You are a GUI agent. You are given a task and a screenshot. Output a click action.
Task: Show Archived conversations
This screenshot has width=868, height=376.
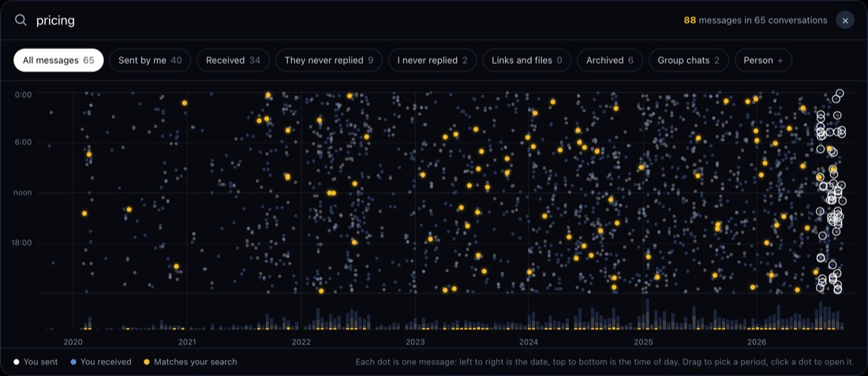pos(610,60)
